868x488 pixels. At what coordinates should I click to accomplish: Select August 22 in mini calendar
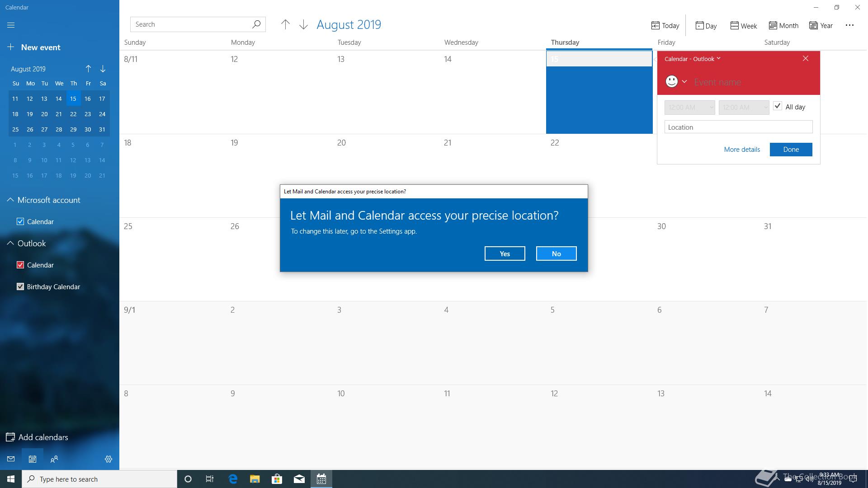tap(73, 114)
